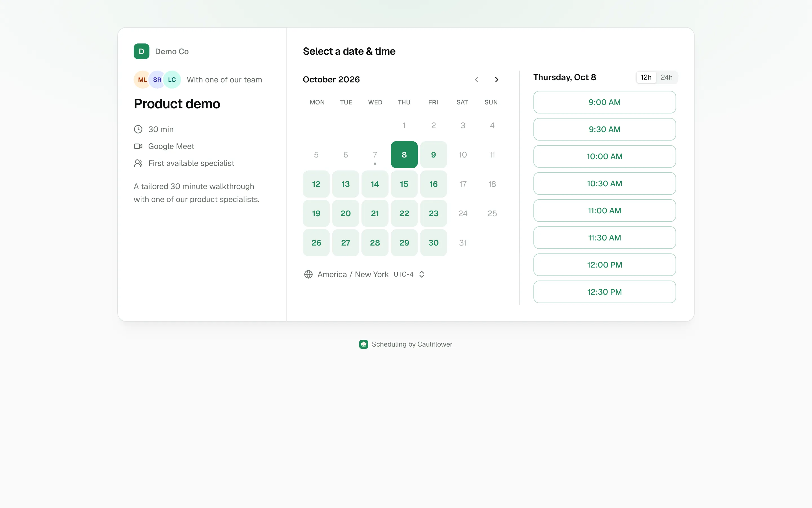Pick October 28 in the calendar

tap(375, 243)
